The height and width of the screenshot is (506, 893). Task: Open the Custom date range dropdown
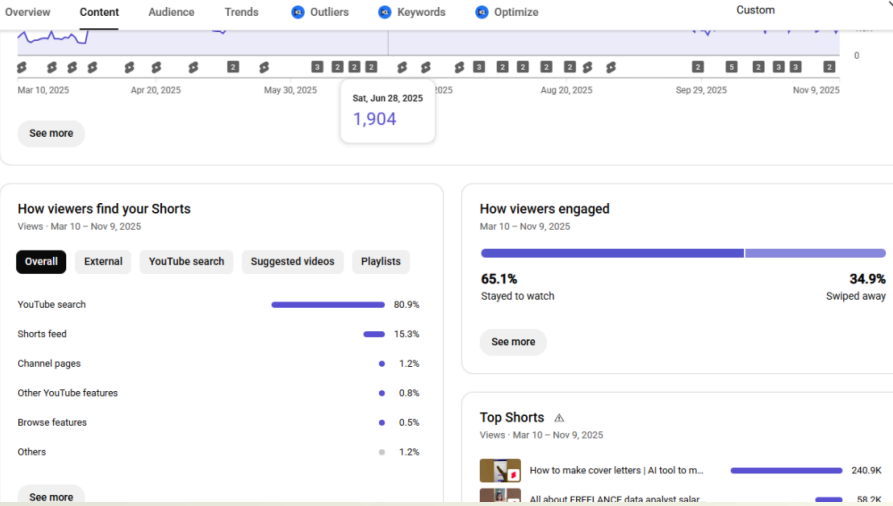click(755, 10)
